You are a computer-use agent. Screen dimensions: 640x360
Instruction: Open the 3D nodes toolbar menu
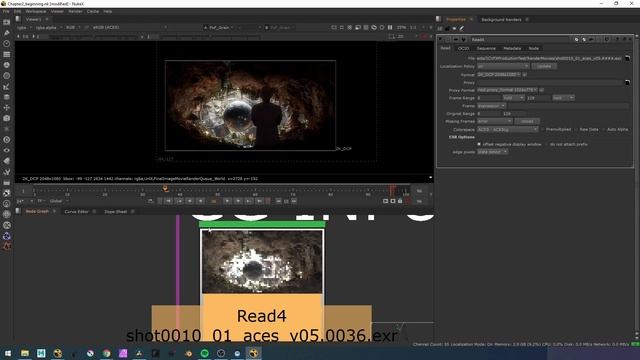[x=7, y=118]
